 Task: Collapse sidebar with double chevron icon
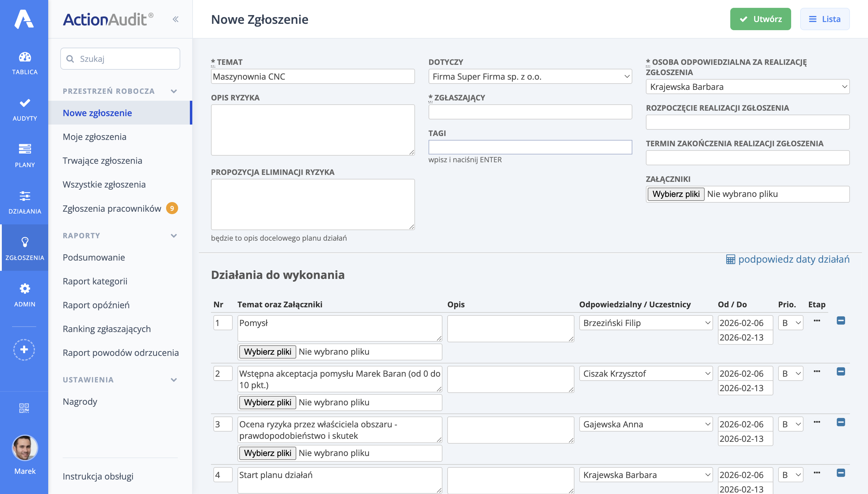[x=175, y=19]
